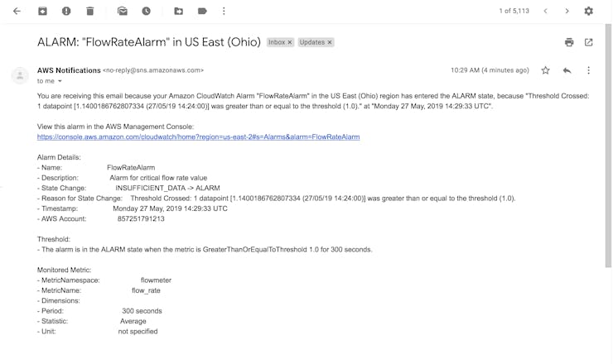Report this email as spam

tap(66, 11)
